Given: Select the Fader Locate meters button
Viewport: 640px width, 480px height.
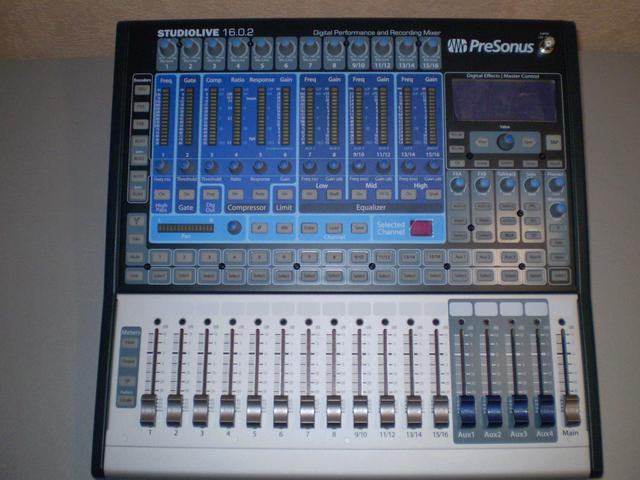Looking at the screenshot, I should tap(128, 399).
